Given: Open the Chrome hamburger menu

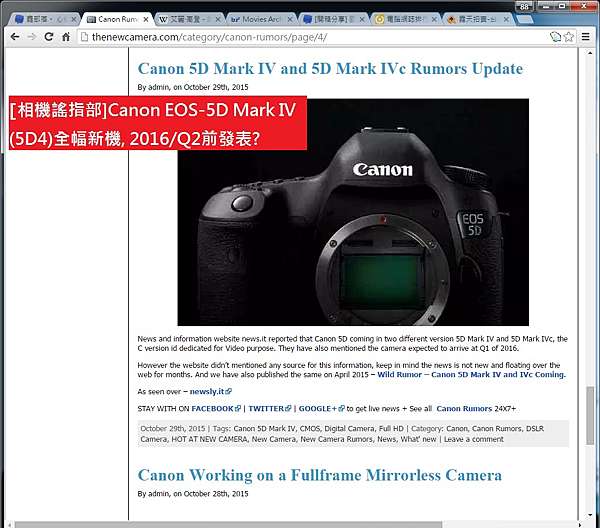Looking at the screenshot, I should pos(585,37).
